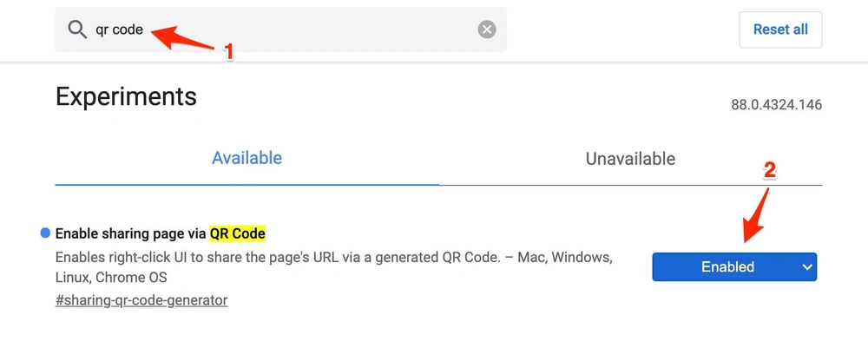Open the Enabled state dropdown
Screen dimensions: 868x348
727,267
